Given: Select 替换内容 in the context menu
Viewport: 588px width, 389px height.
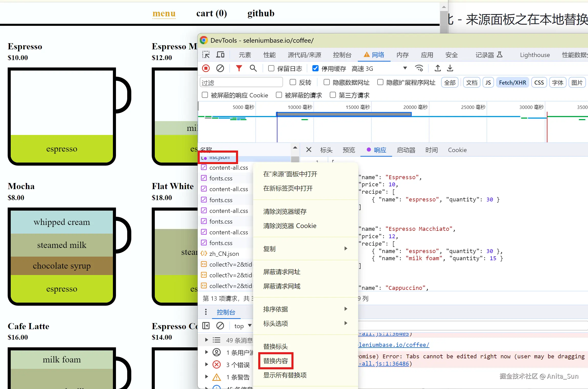Looking at the screenshot, I should (x=276, y=361).
